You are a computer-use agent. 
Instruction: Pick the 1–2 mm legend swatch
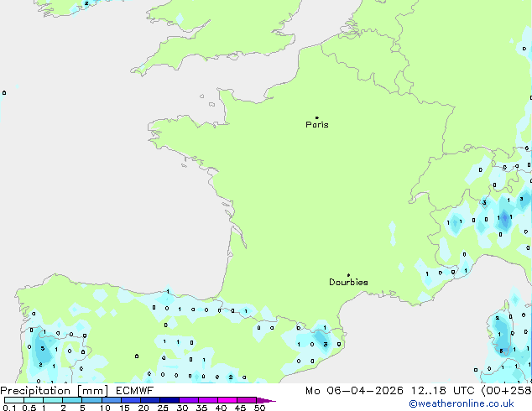pyautogui.click(x=53, y=400)
